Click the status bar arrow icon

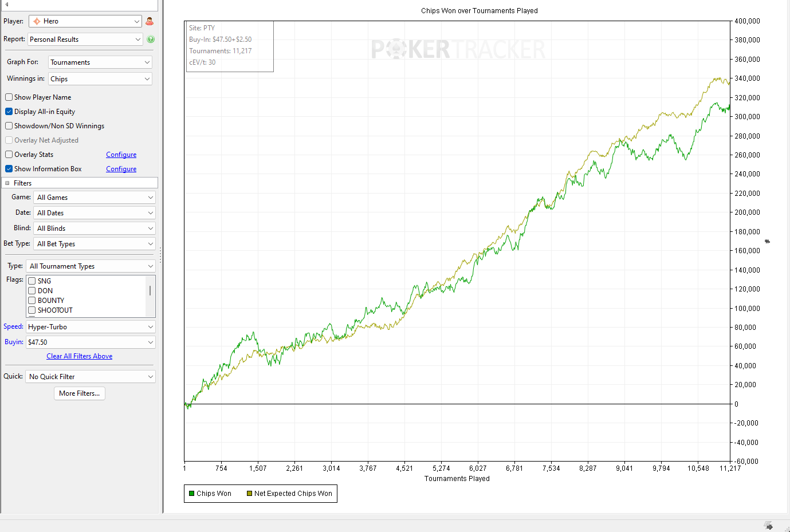point(768,526)
